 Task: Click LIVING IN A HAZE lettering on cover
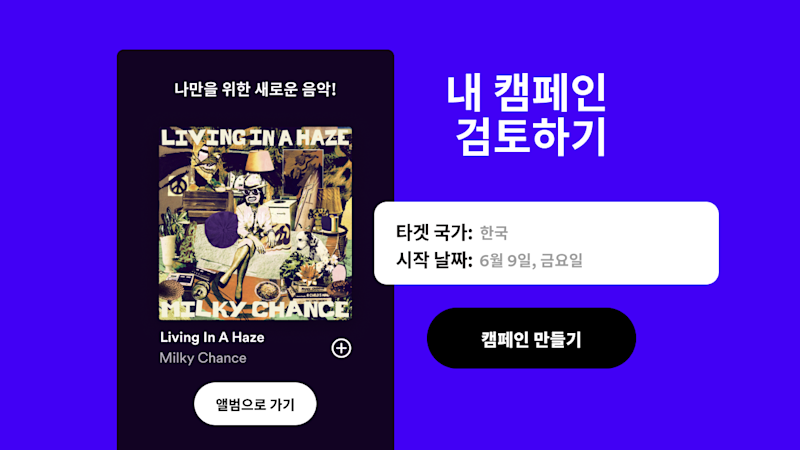tap(255, 137)
